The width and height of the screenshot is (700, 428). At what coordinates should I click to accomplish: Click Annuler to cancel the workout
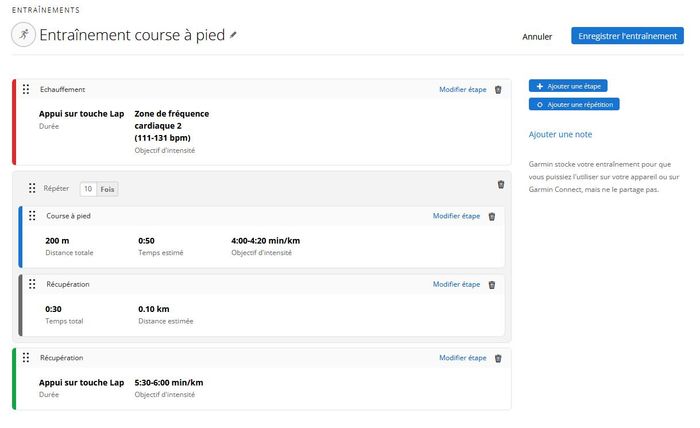click(537, 37)
